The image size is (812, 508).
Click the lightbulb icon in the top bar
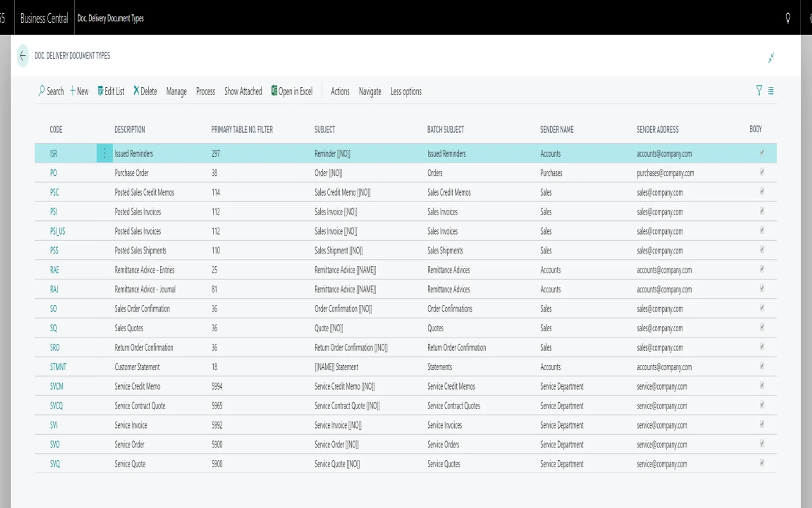[x=788, y=18]
